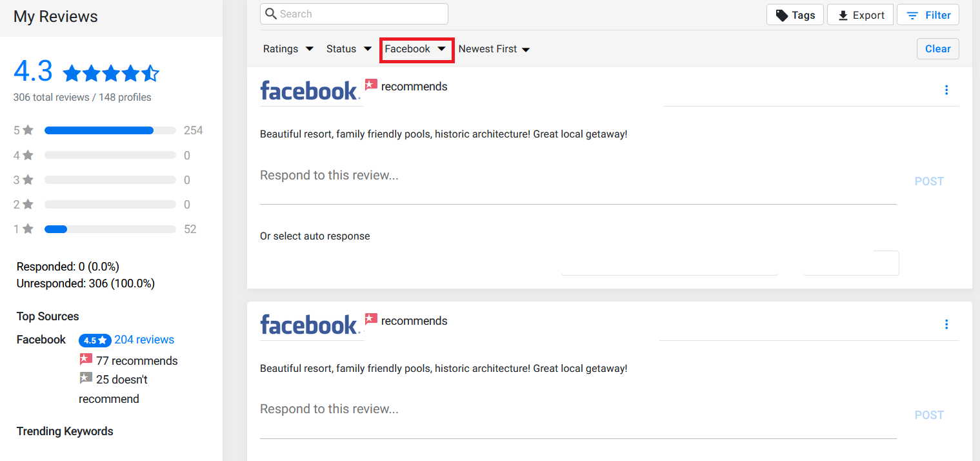Click 'Responded: 0 (0.0%)' text
This screenshot has width=980, height=461.
coord(68,267)
